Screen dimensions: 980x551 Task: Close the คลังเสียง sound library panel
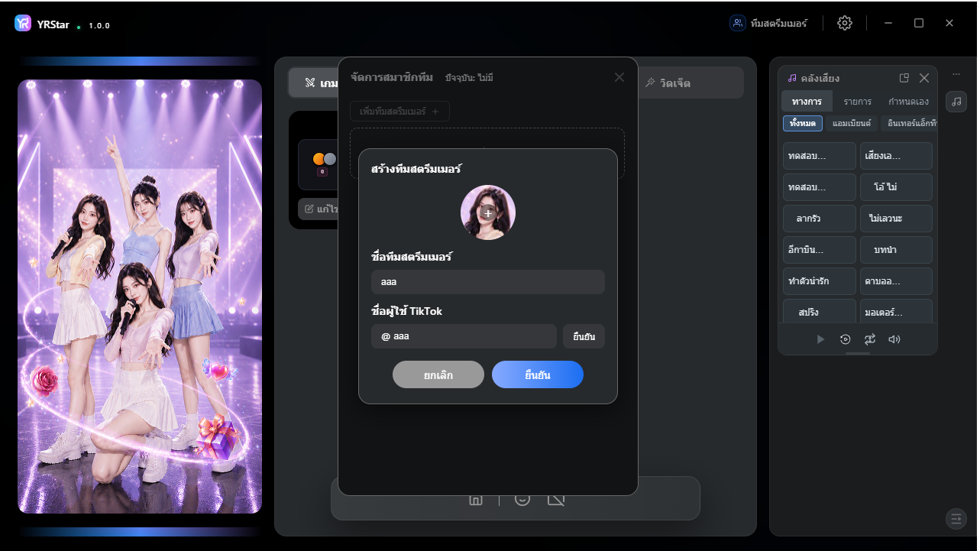(924, 78)
